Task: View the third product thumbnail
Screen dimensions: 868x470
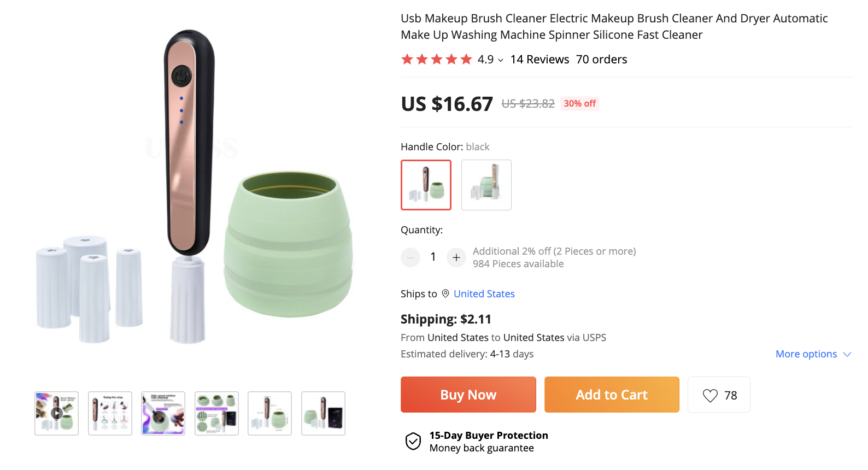Action: click(x=163, y=413)
